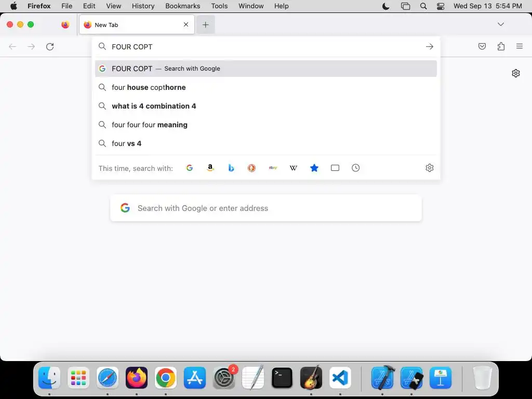This screenshot has height=399, width=532.
Task: Open GarageBand from the Dock
Action: [311, 378]
